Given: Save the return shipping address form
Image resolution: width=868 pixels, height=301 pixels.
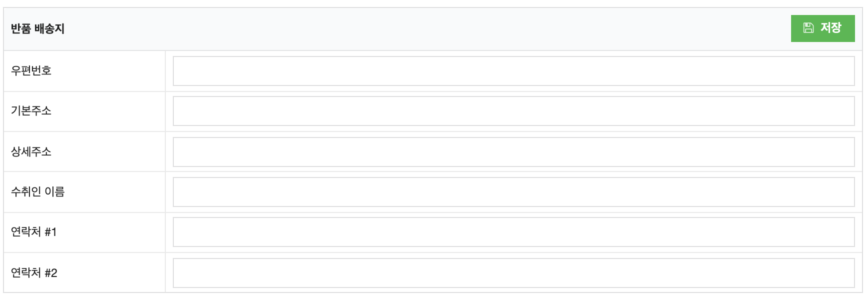Looking at the screenshot, I should [823, 28].
